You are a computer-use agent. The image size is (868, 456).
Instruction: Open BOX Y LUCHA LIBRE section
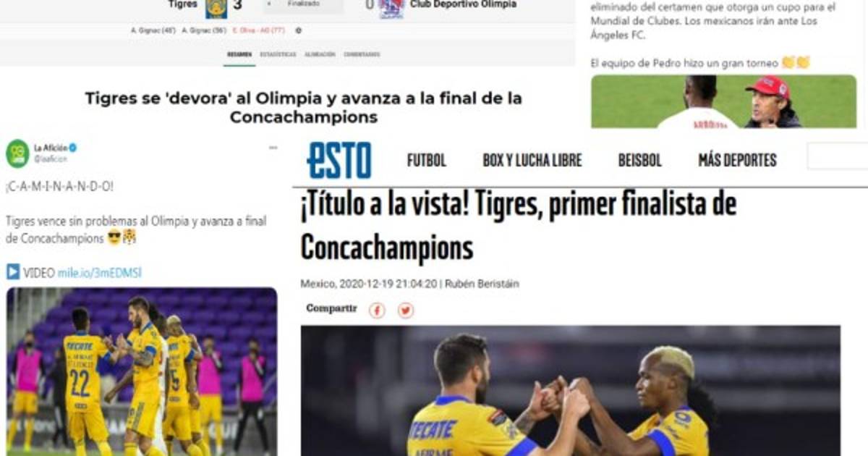(532, 160)
